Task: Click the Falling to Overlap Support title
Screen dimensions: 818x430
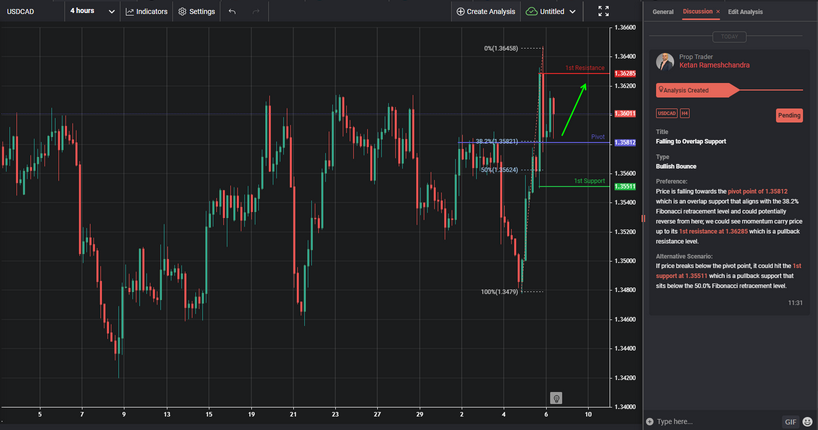Action: (691, 141)
